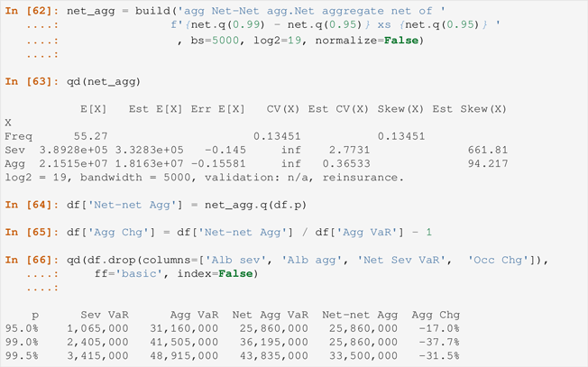
Task: Click the Agg row skew value 94.217
Action: point(488,163)
